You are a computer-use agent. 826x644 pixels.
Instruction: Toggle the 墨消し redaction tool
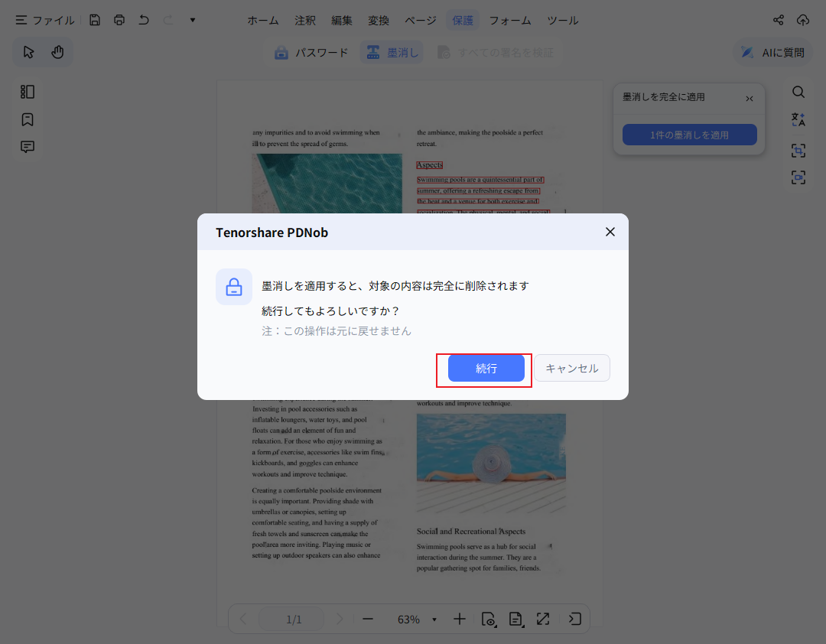click(392, 52)
